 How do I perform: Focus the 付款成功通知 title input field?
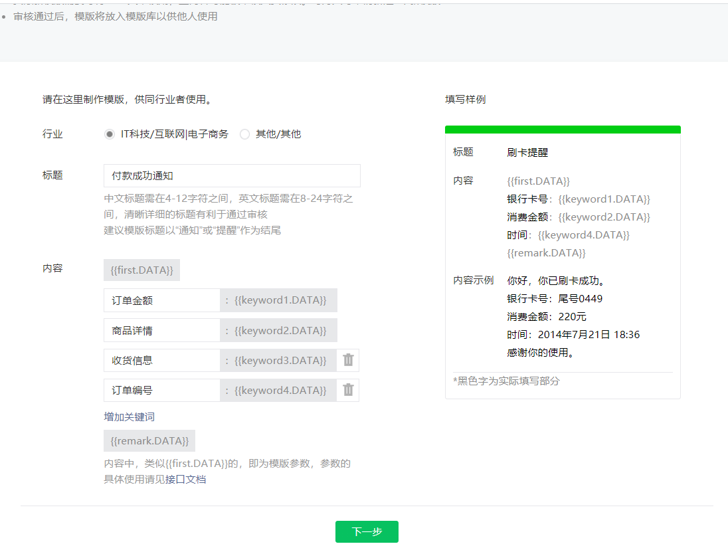(x=232, y=176)
